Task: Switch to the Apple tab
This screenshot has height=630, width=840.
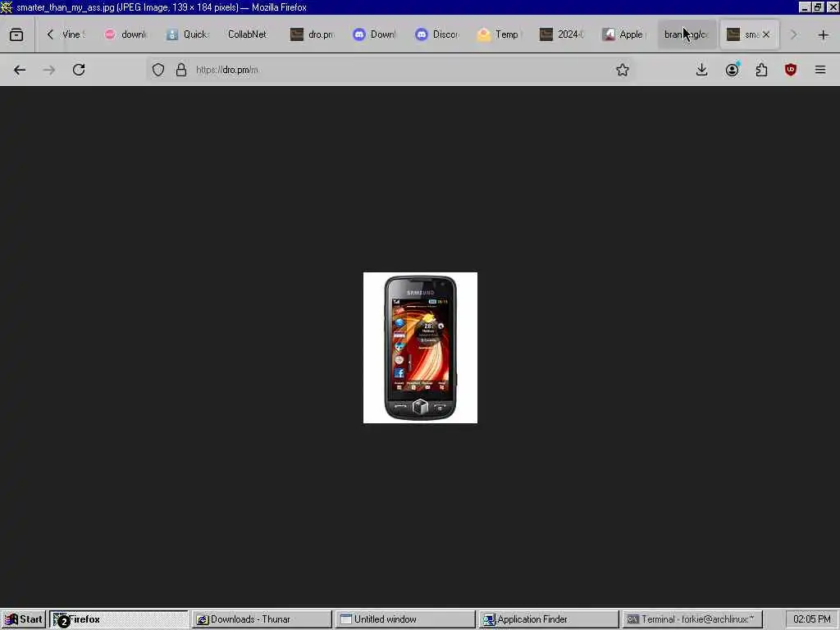Action: tap(623, 34)
